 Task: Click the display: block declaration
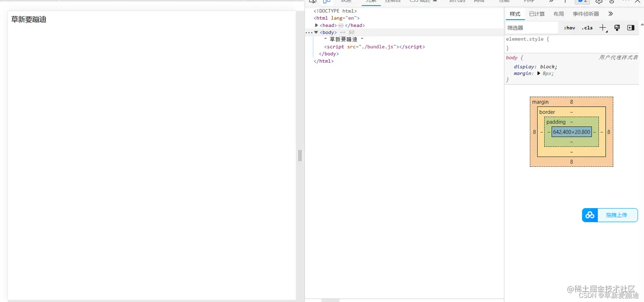[x=535, y=67]
